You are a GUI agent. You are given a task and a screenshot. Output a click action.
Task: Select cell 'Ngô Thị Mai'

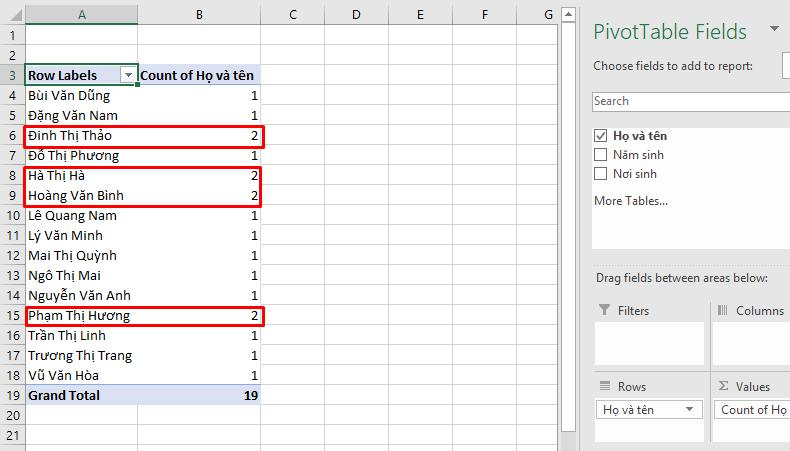point(82,275)
